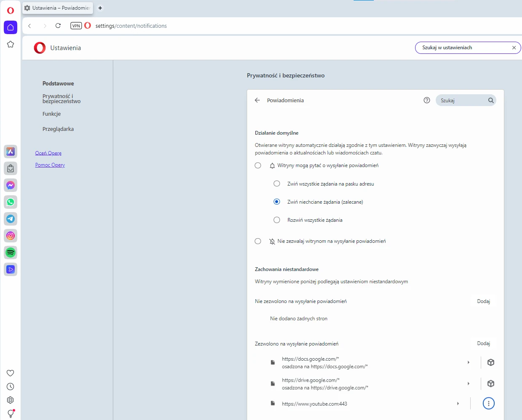Click 'Dodaj' for allowed notifications list

[x=483, y=343]
